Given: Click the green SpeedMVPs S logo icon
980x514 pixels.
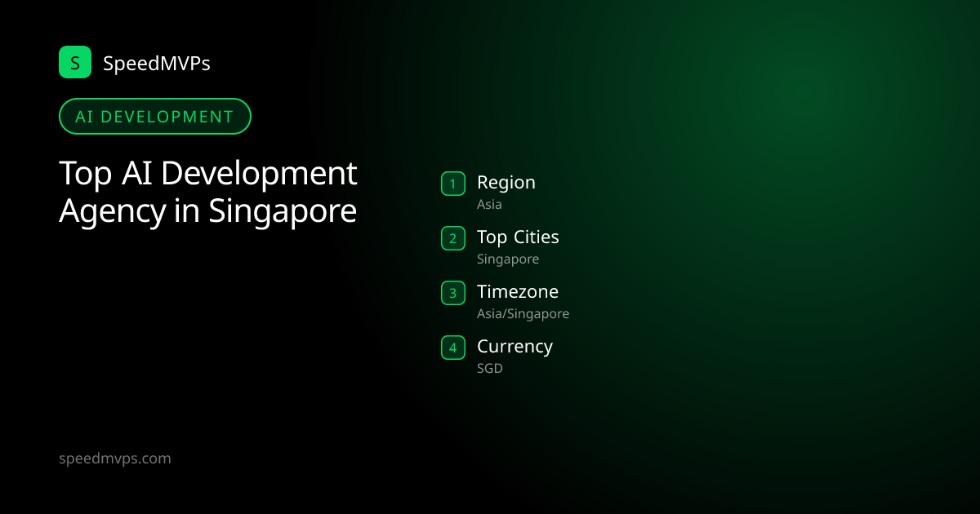Looking at the screenshot, I should coord(75,62).
